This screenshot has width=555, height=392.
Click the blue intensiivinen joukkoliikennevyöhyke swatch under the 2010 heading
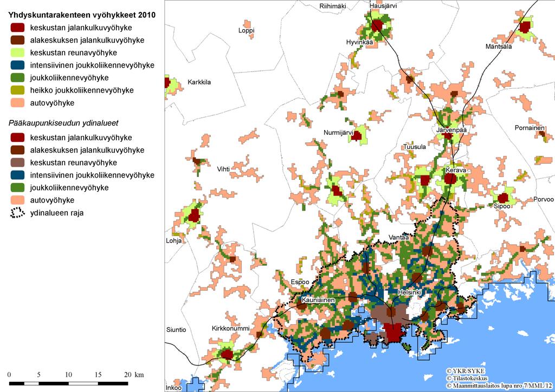[17, 66]
